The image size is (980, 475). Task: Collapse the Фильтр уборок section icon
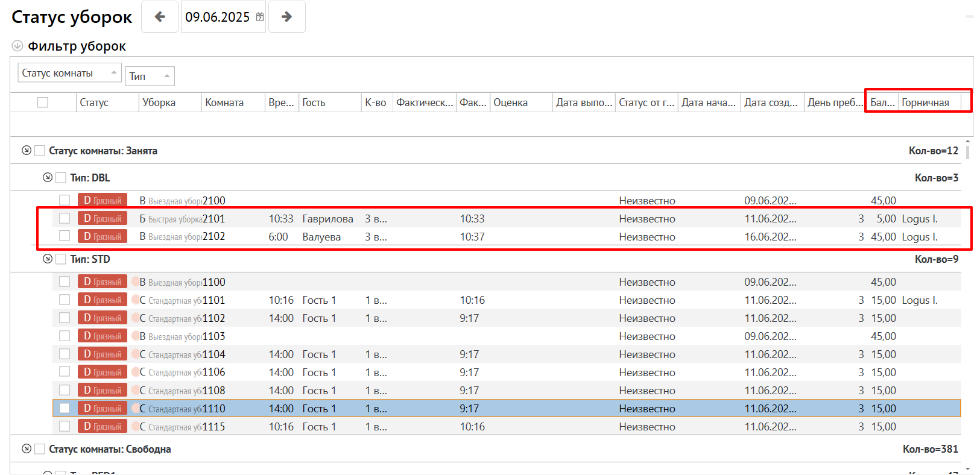[x=17, y=46]
